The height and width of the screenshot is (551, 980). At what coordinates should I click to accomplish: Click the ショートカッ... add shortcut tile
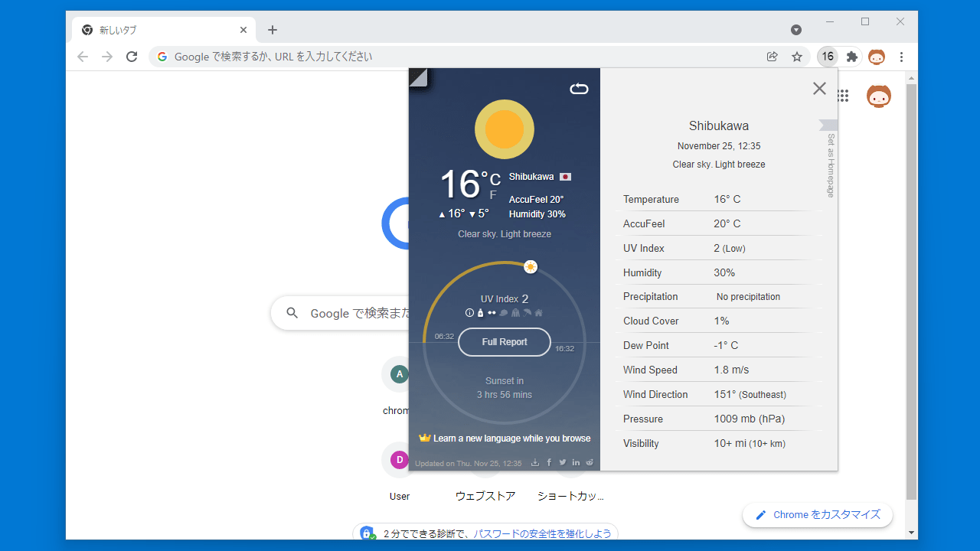click(571, 496)
